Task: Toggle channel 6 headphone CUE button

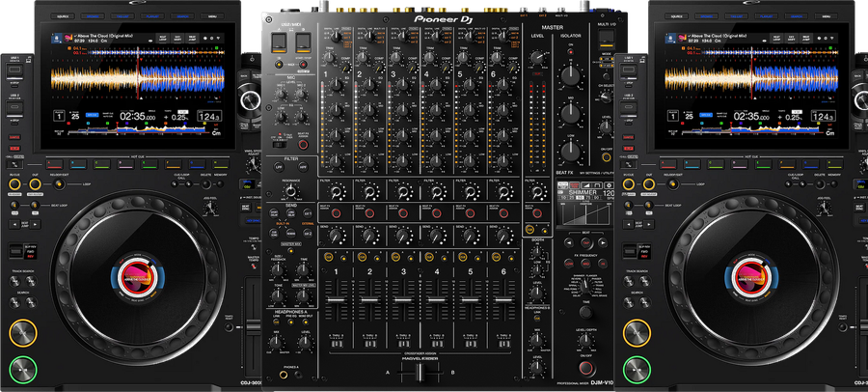Action: pos(497,257)
